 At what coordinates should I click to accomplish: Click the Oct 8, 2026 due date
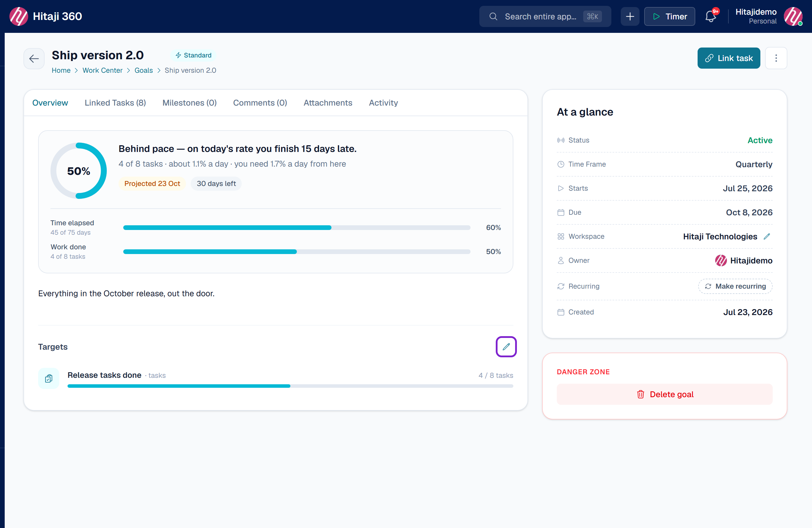(x=749, y=212)
